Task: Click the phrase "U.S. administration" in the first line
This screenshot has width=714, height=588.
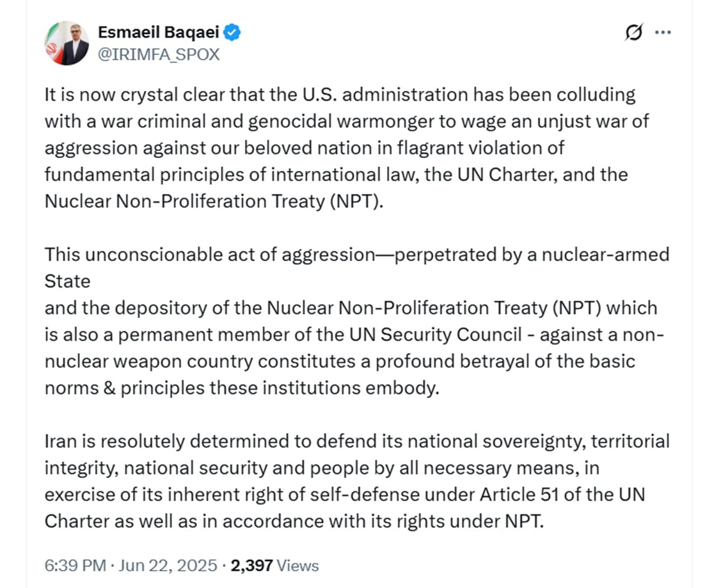Action: [x=385, y=95]
